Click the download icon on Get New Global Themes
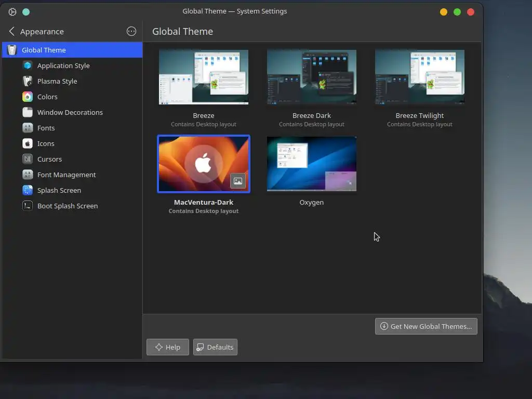Screen dimensions: 532x399 tap(384, 326)
